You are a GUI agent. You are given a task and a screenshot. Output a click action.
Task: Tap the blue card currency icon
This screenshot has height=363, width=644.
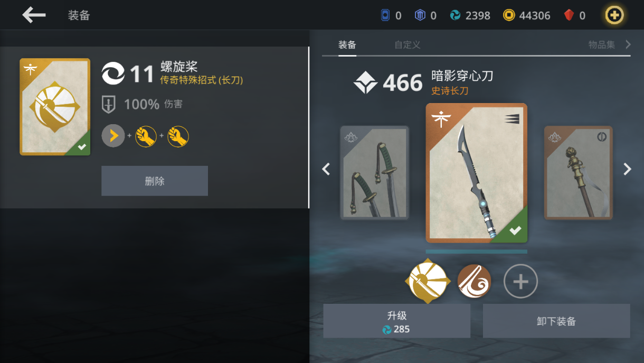pos(385,15)
